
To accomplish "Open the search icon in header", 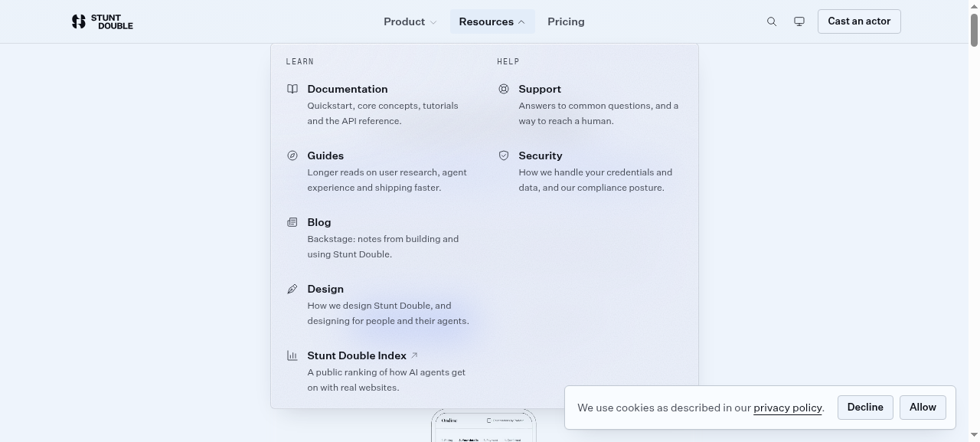I will 772,21.
